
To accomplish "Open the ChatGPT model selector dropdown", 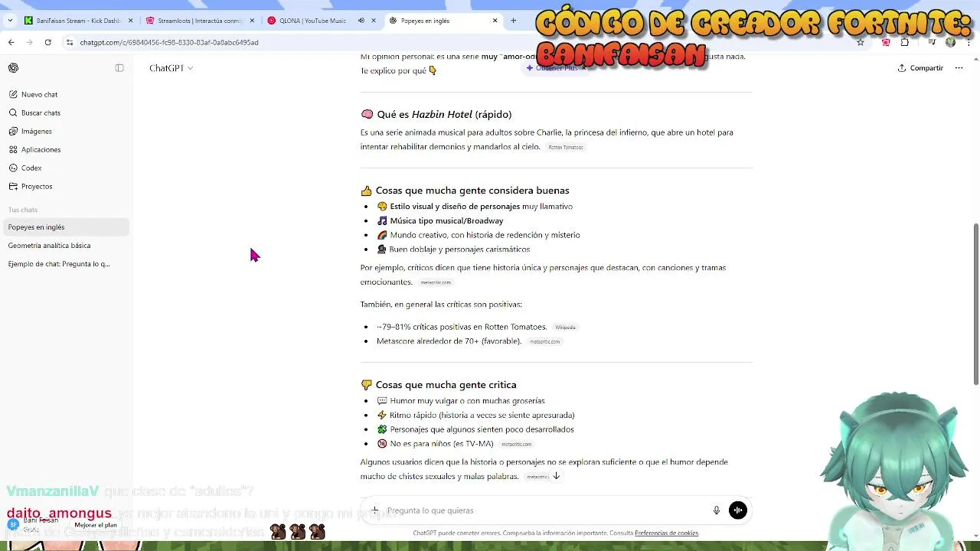I will 171,68.
